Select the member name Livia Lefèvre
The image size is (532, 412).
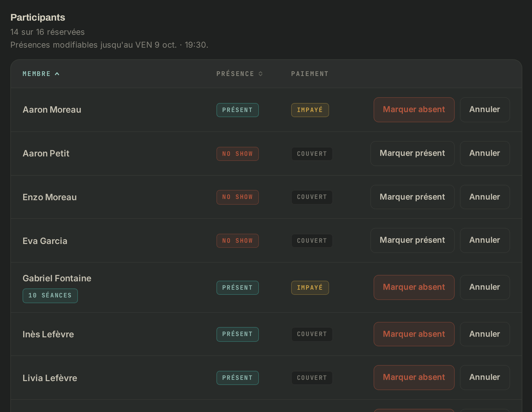tap(50, 378)
